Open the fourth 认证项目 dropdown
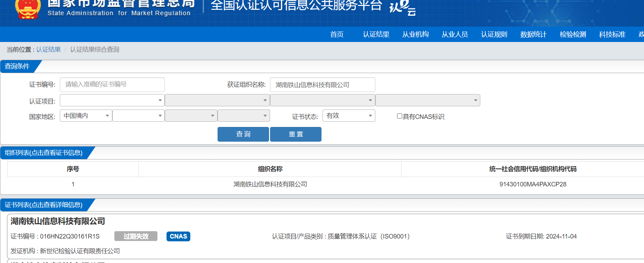Screen dimensions: 644x263 click(427, 100)
